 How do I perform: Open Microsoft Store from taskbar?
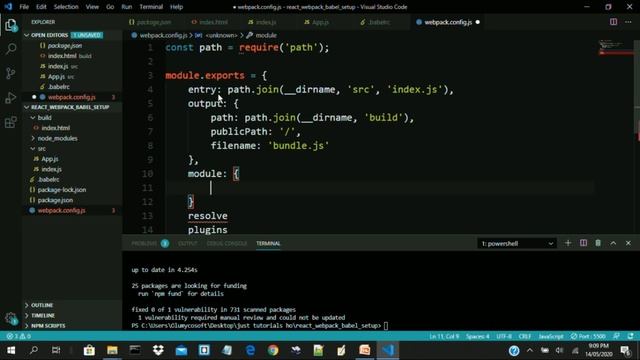click(89, 350)
